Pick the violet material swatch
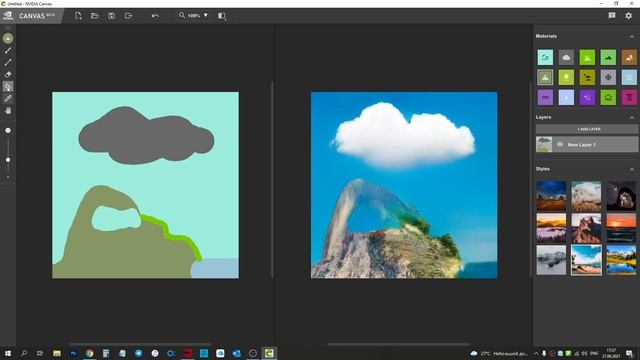This screenshot has width=640, height=360. pos(587,98)
